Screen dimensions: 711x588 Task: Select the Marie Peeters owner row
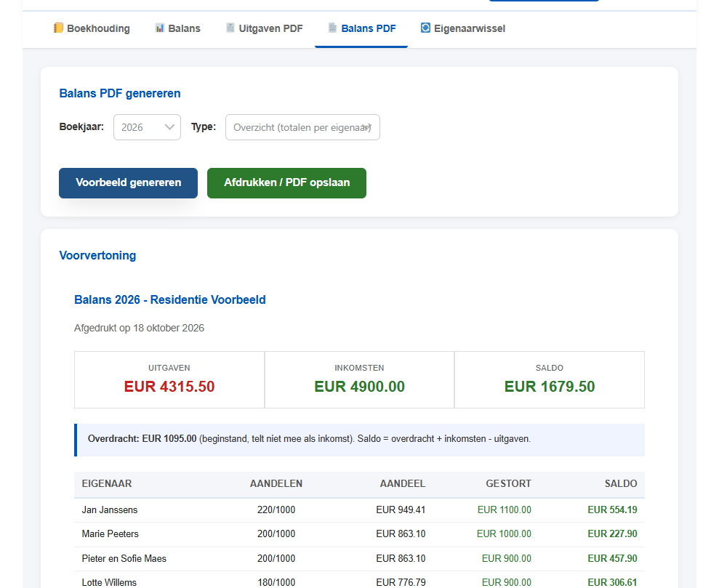tap(360, 534)
